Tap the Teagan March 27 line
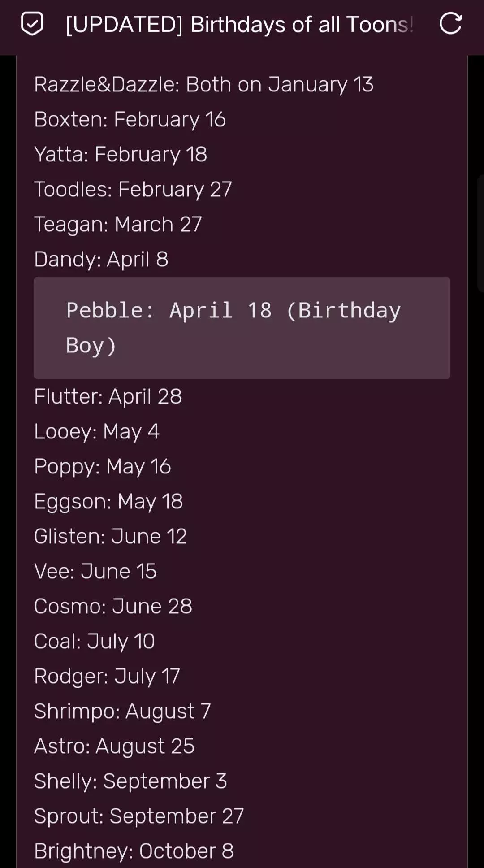Viewport: 484px width, 868px height. [118, 225]
